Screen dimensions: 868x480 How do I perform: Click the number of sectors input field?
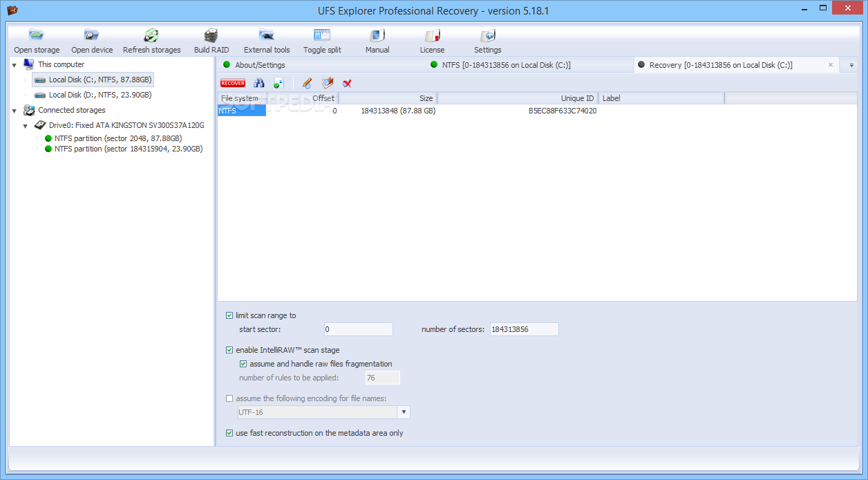pyautogui.click(x=524, y=329)
